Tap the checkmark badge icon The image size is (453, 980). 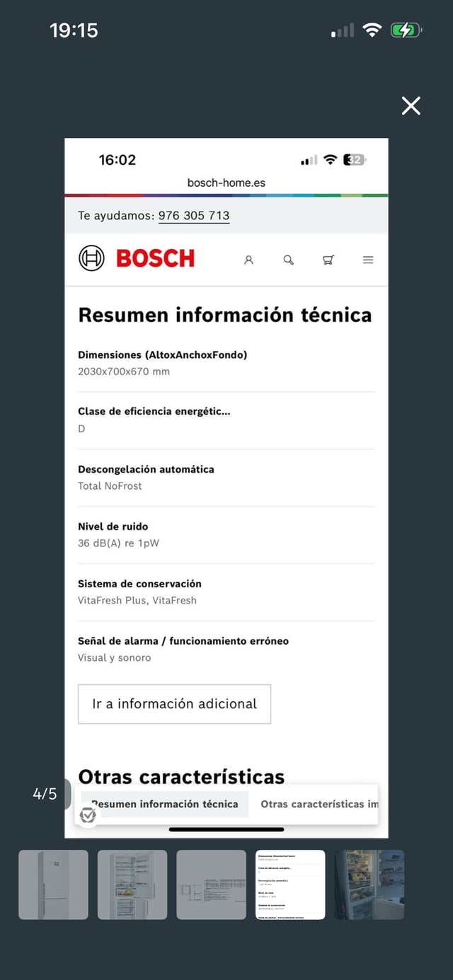[x=88, y=815]
